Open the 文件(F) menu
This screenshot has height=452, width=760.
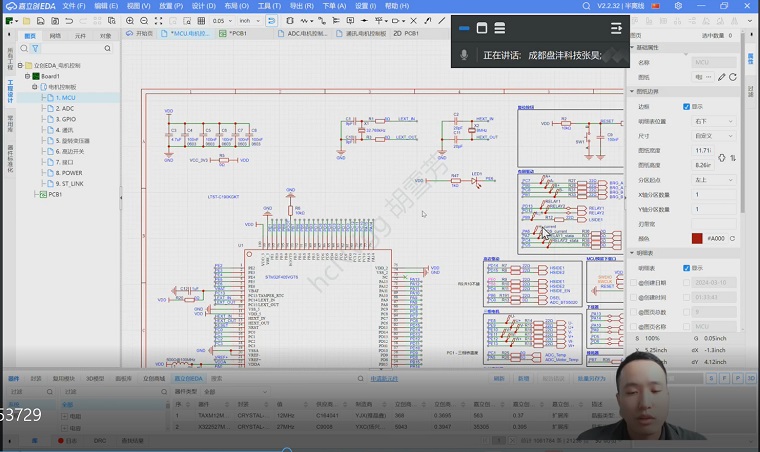click(x=74, y=6)
